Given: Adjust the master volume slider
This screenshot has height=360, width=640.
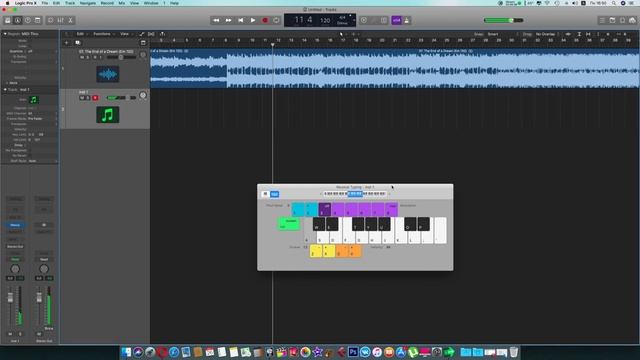Looking at the screenshot, I should (x=503, y=20).
